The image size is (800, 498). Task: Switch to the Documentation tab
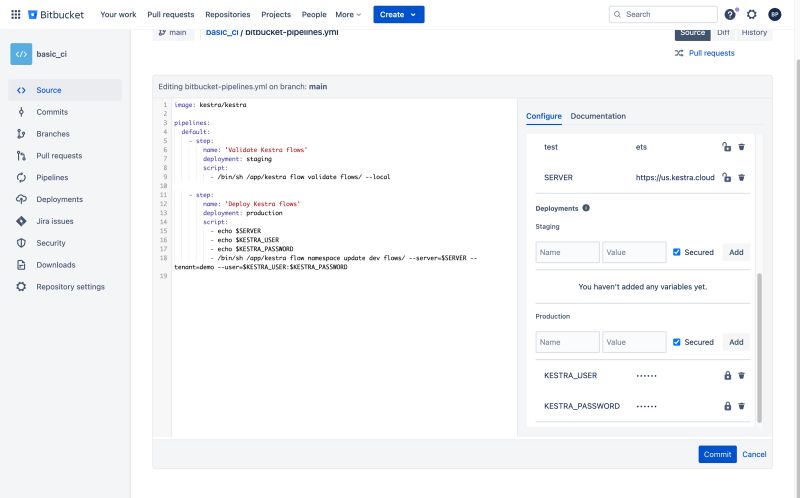[598, 116]
